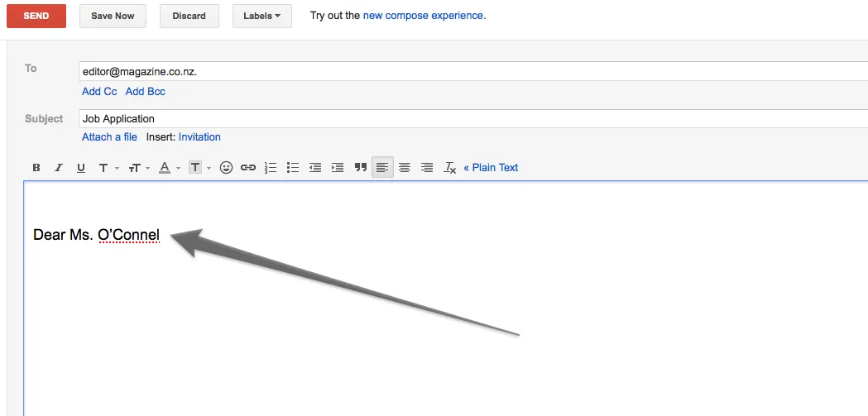Apply blockquote formatting
The width and height of the screenshot is (868, 416).
coord(360,168)
